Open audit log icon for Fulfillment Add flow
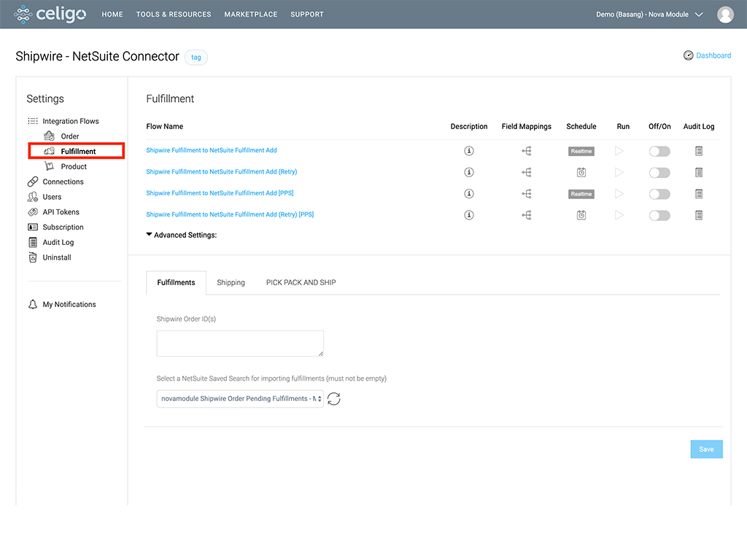This screenshot has width=747, height=560. click(699, 152)
